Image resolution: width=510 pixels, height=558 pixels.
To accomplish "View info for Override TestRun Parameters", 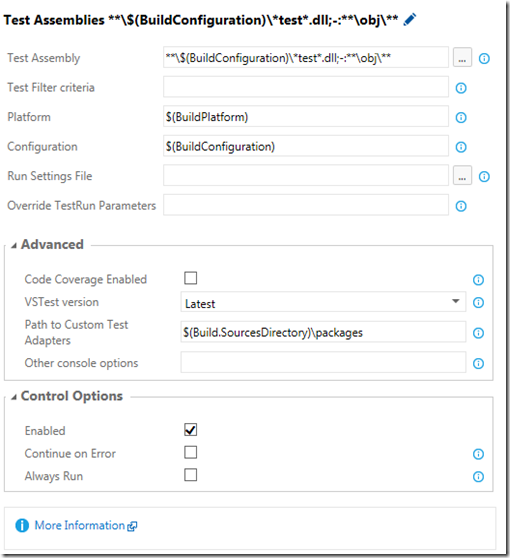I will pos(461,206).
